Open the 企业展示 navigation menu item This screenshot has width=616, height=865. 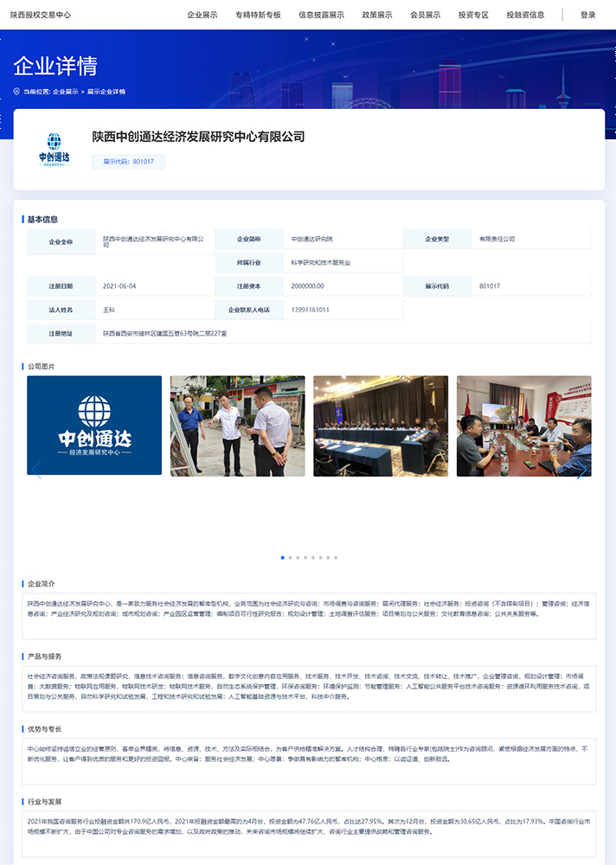(202, 15)
